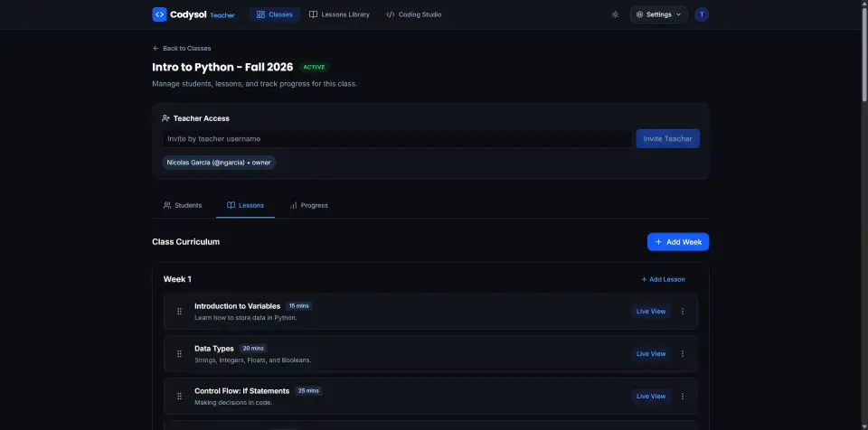This screenshot has height=430, width=868.
Task: Click the Data Types lesson title
Action: pos(214,349)
